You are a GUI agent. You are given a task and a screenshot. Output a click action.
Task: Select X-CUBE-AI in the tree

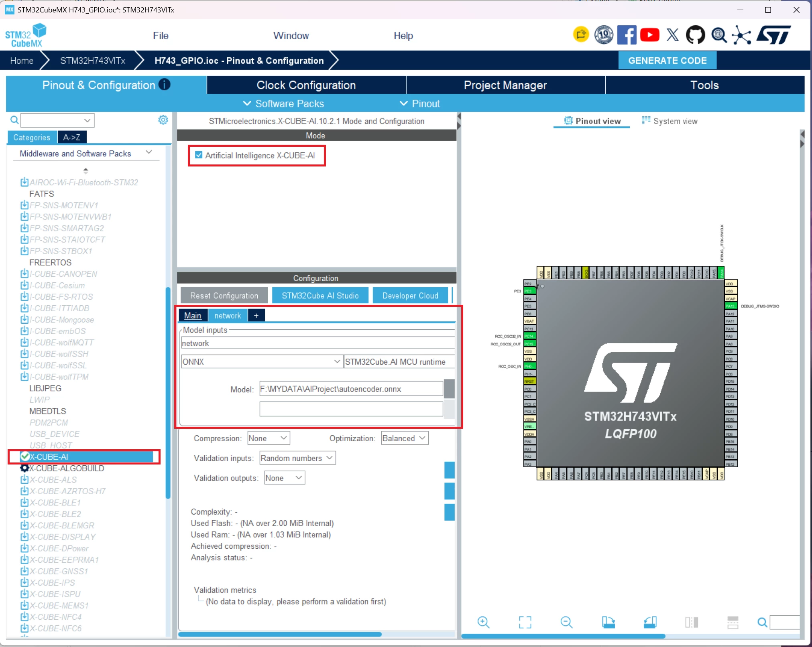pyautogui.click(x=86, y=456)
